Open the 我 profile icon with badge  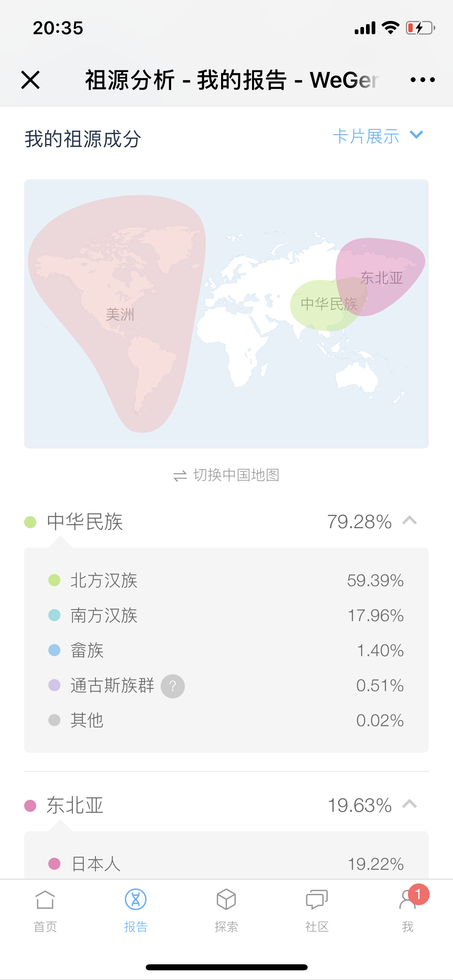click(x=408, y=899)
